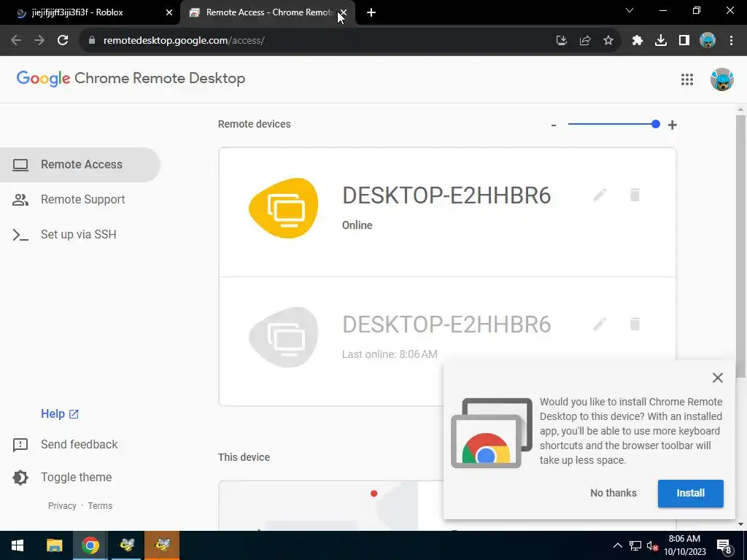Delete the online DESKTOP-E2HHBR6 device
This screenshot has height=560, width=747.
point(635,195)
